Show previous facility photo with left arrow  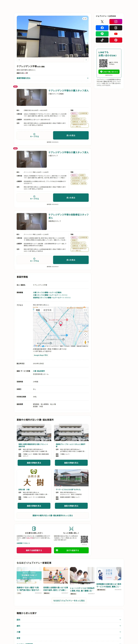pyautogui.click(x=19, y=60)
